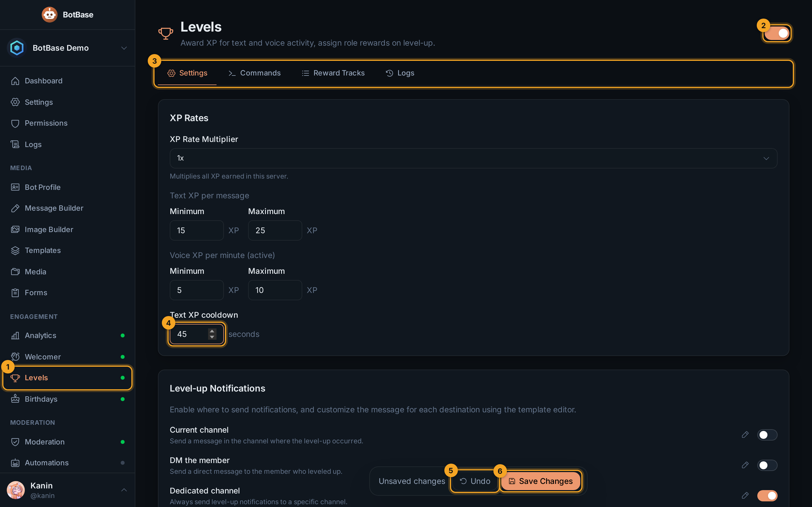Open Birthdays via the cake icon
812x507 pixels.
[x=15, y=399]
